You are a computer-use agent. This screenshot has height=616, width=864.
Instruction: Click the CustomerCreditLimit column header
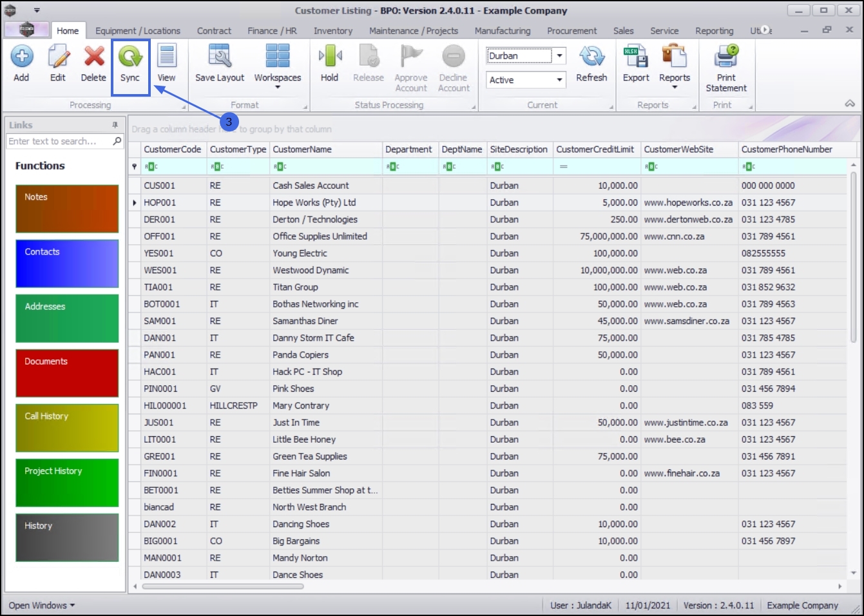point(597,149)
